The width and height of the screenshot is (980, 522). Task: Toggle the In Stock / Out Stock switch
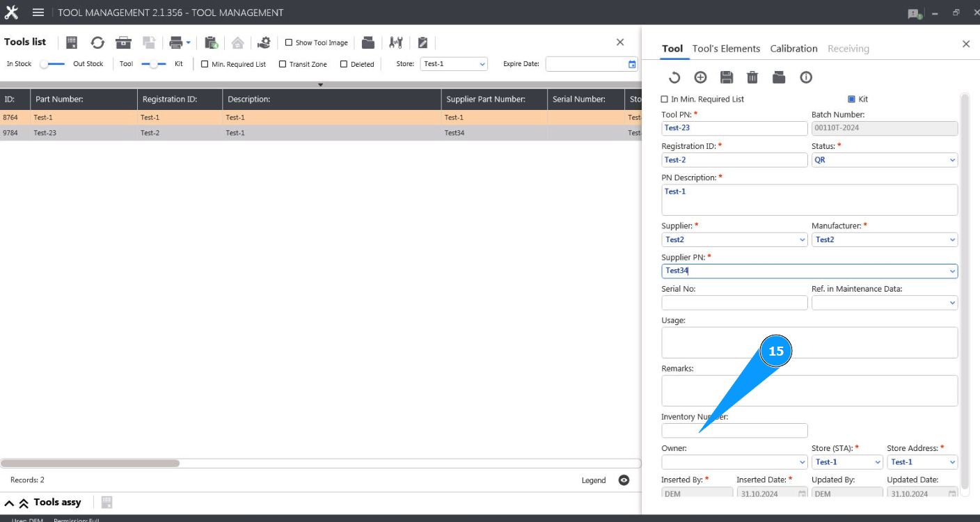click(52, 64)
